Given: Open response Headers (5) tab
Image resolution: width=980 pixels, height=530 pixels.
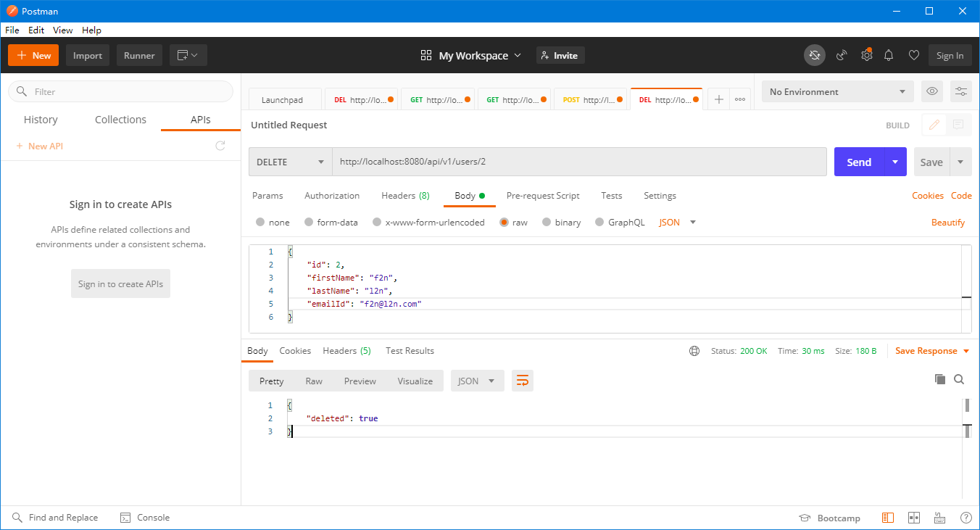Looking at the screenshot, I should (x=346, y=351).
